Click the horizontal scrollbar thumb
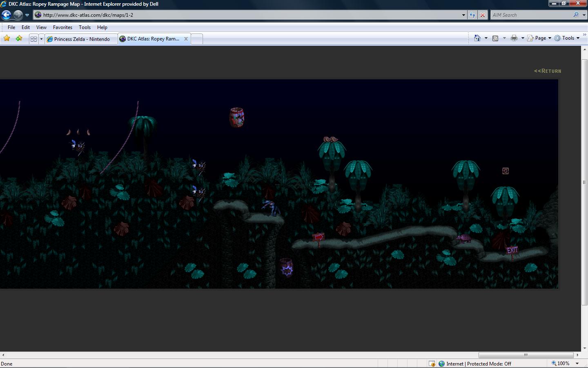Screen dimensions: 588x368 (x=526, y=355)
